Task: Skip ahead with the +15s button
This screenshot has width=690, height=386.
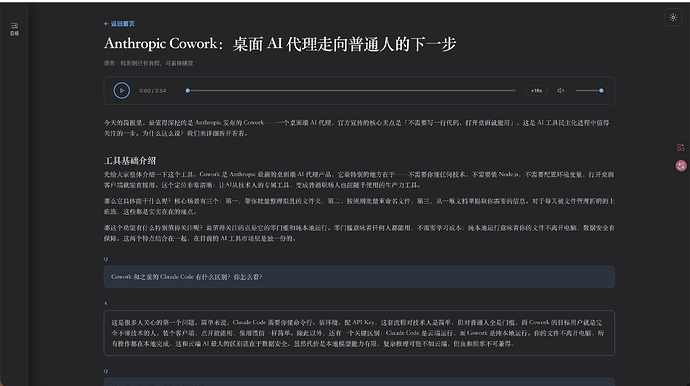Action: (x=536, y=91)
